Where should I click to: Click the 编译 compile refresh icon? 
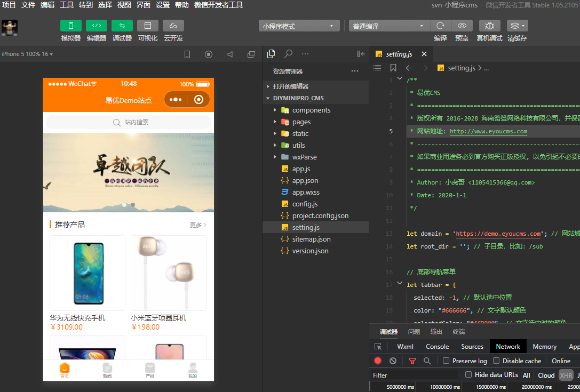(x=440, y=26)
